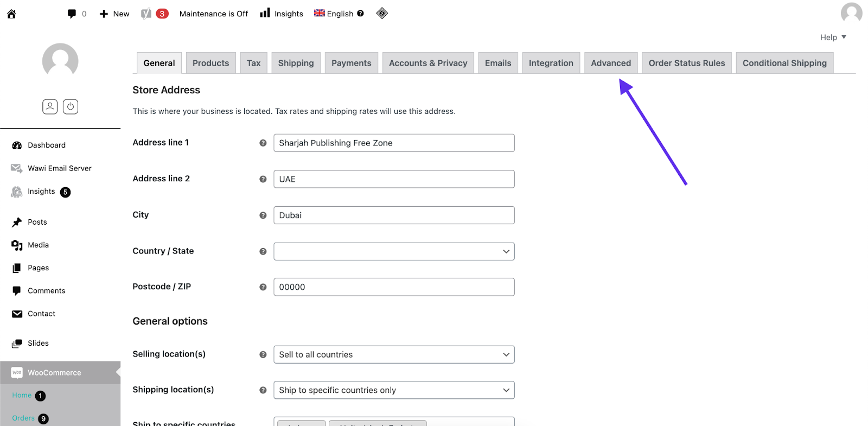Screen dimensions: 868x426
Task: Click Maintenance is Off in admin bar
Action: [214, 14]
